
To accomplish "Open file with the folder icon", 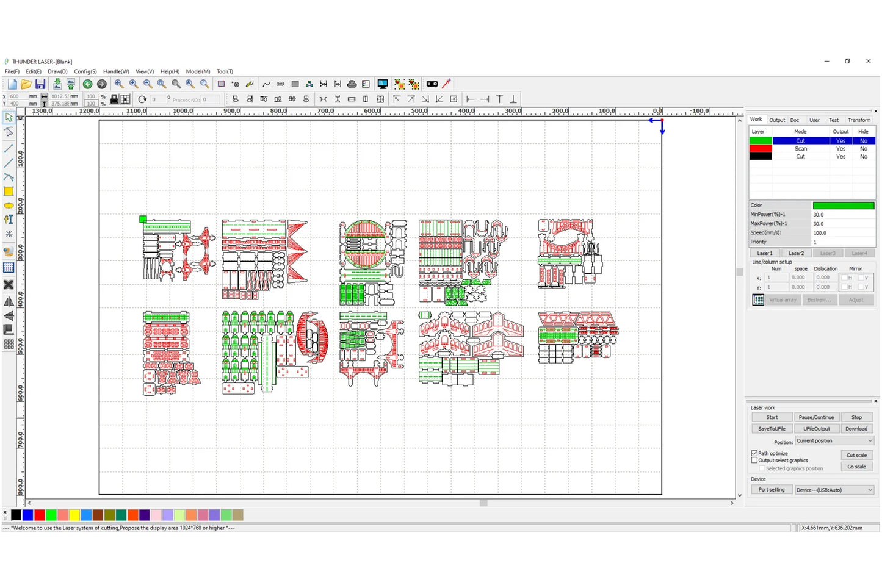I will tap(26, 84).
